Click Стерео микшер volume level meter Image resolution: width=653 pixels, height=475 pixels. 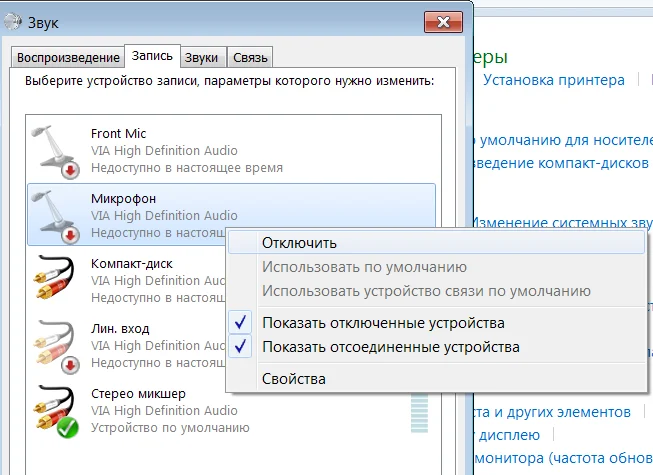click(x=419, y=413)
